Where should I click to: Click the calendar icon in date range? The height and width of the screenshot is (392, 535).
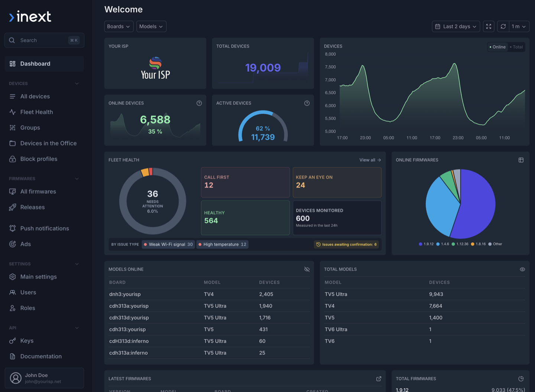coord(438,26)
